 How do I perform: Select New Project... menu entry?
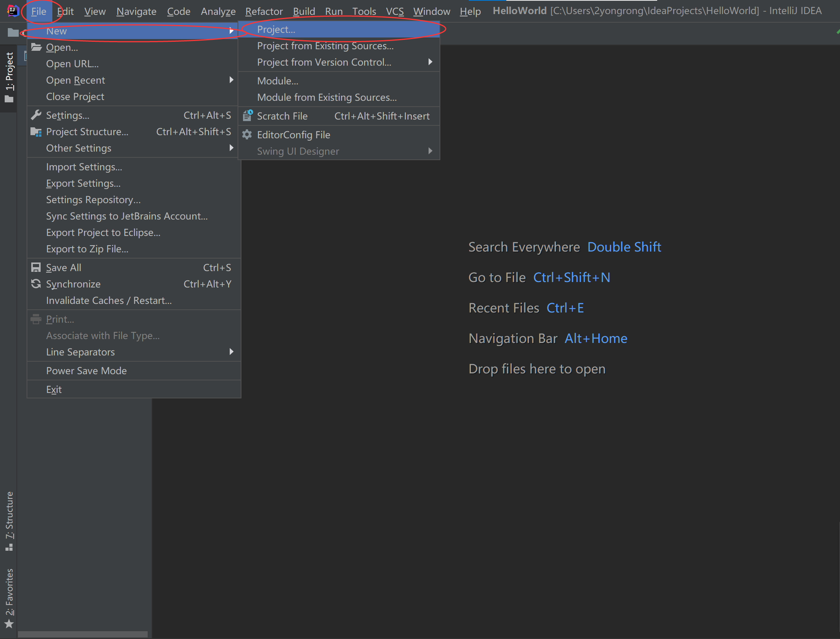pyautogui.click(x=276, y=29)
